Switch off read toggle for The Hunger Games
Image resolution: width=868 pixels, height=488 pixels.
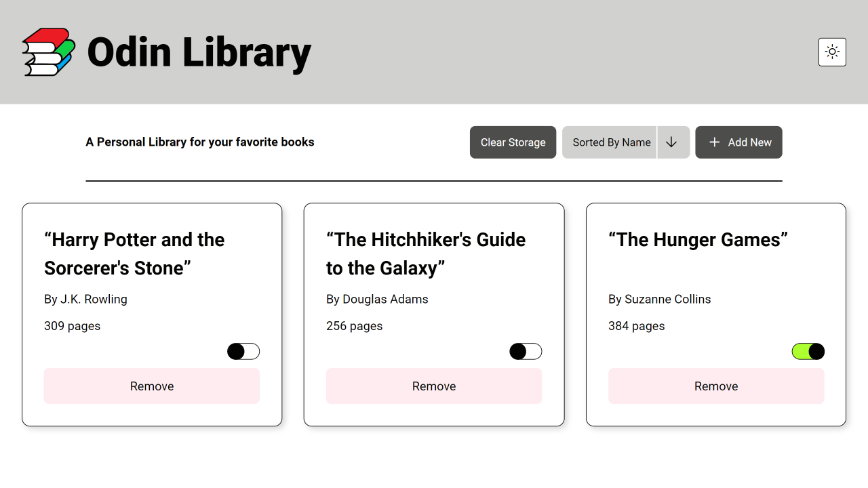tap(808, 351)
